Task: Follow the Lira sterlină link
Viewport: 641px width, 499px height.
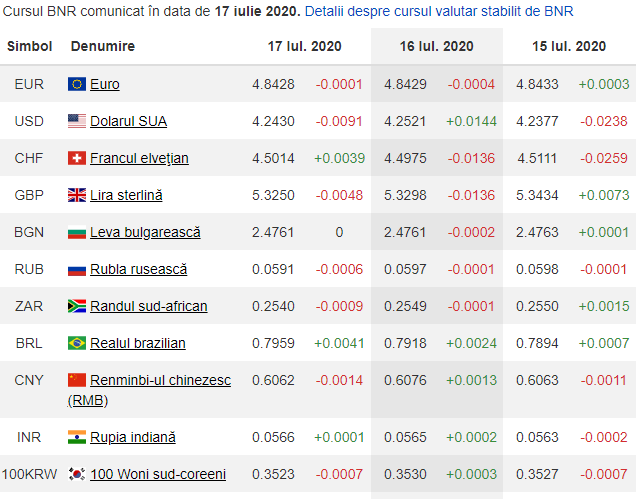Action: tap(126, 195)
